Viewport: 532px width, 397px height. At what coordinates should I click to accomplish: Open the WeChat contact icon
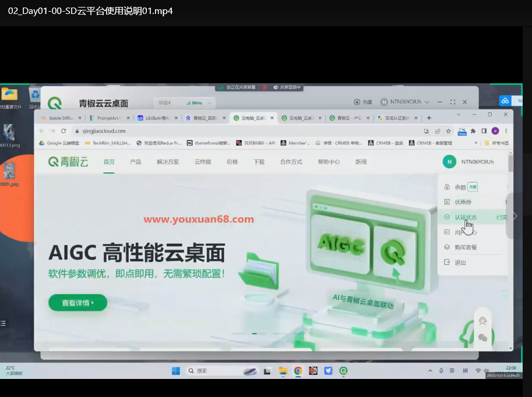[x=482, y=338]
